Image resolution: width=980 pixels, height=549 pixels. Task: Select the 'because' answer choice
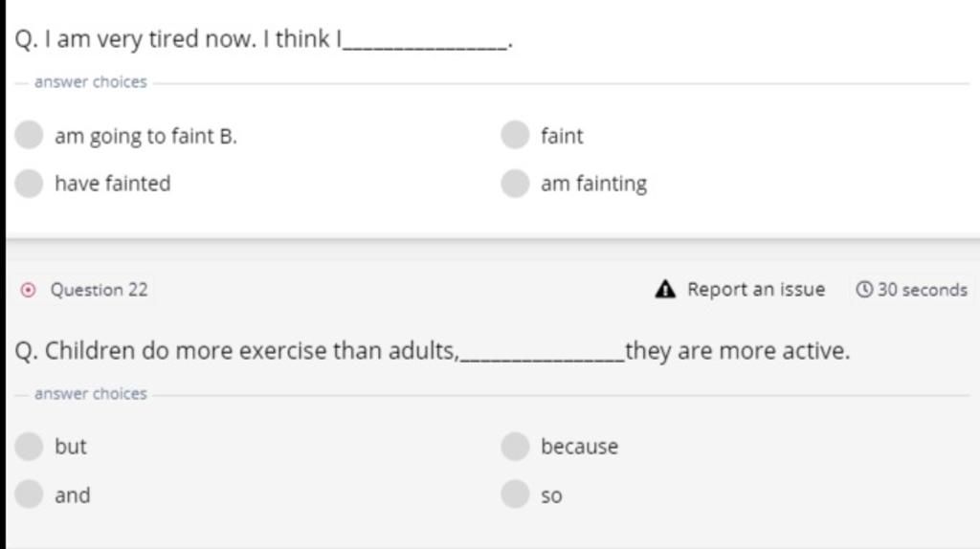point(515,446)
